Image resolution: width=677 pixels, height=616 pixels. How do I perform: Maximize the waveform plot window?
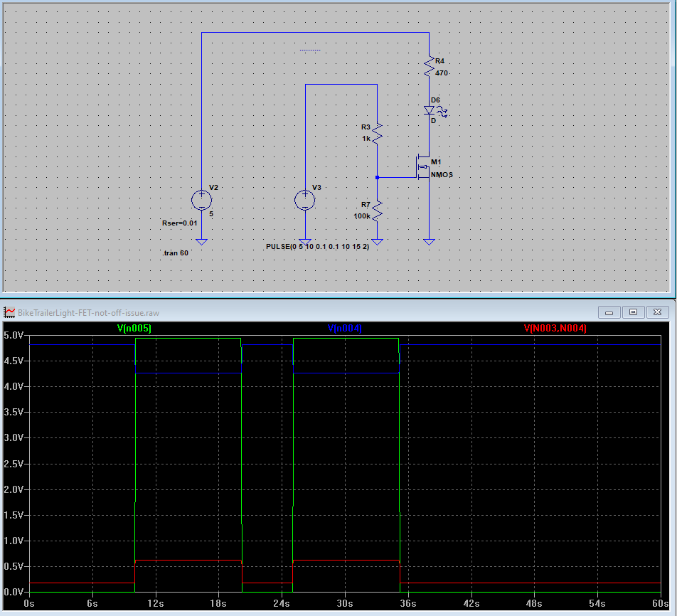click(634, 312)
